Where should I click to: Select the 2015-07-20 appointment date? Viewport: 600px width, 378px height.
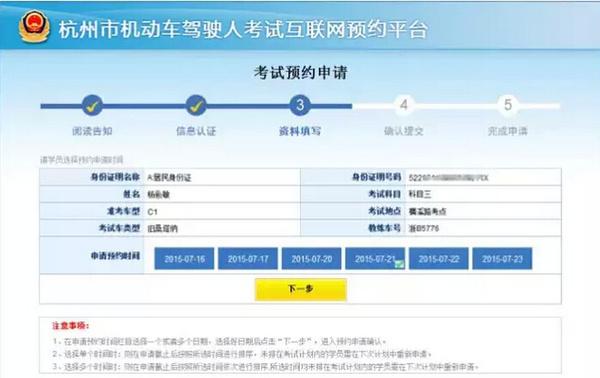point(311,259)
